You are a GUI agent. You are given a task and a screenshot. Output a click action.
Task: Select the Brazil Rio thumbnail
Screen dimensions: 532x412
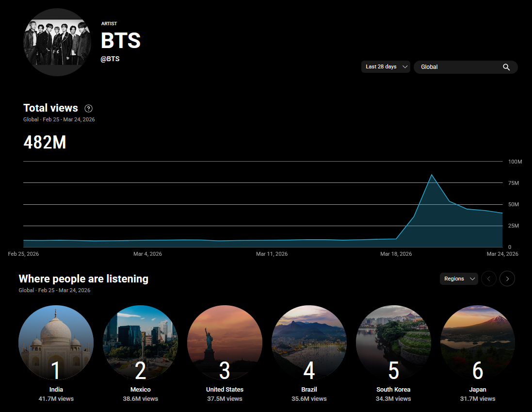click(x=309, y=343)
